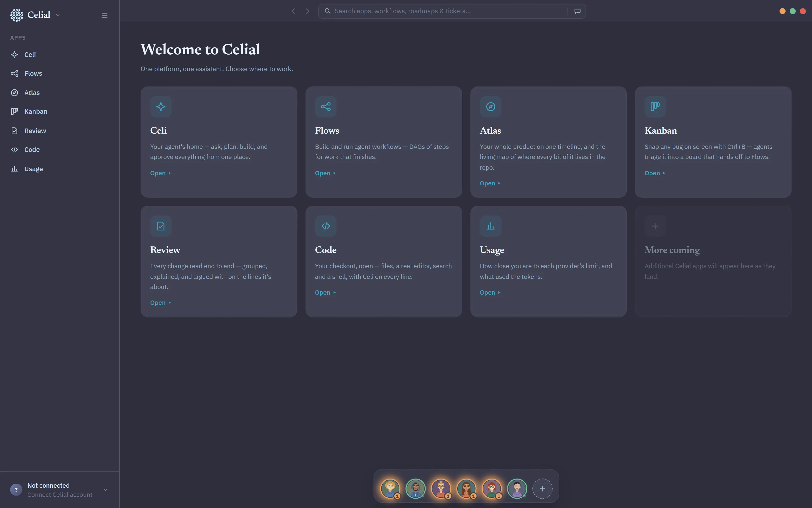This screenshot has width=812, height=508.
Task: Click the Welcome to Celial heading
Action: coord(200,49)
